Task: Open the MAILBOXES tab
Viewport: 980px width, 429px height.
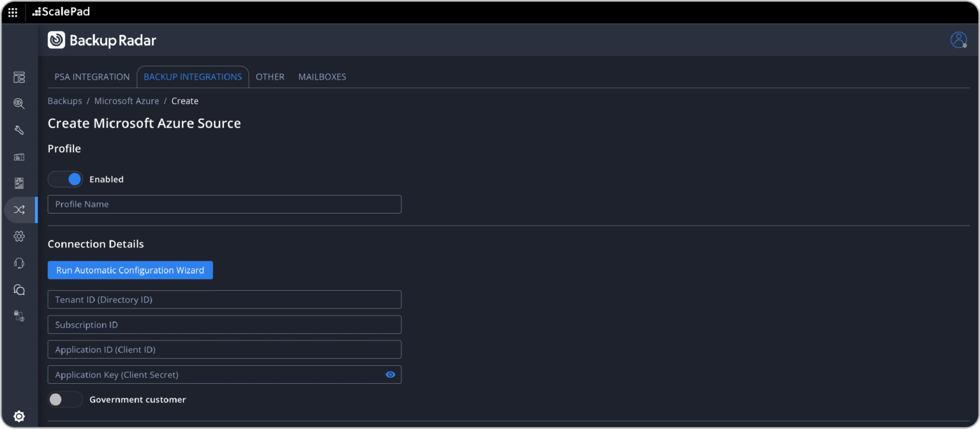Action: click(x=322, y=76)
